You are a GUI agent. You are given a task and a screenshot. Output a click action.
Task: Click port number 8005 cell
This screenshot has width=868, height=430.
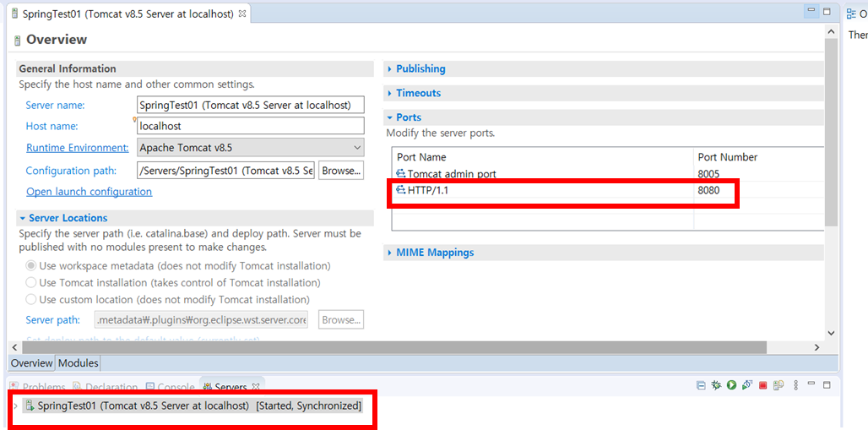708,174
